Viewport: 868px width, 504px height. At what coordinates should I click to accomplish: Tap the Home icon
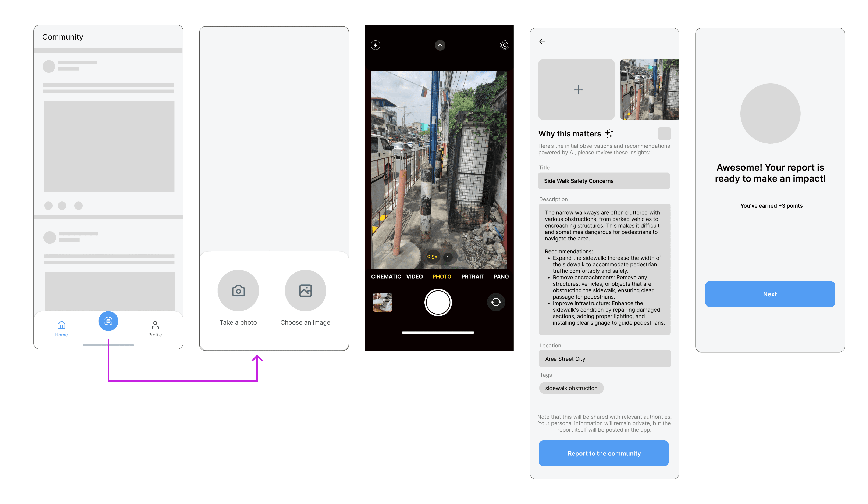tap(61, 325)
